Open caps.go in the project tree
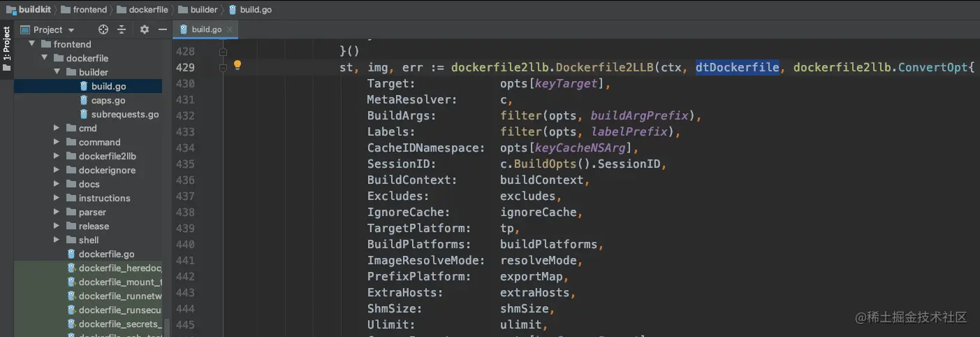The image size is (980, 337). tap(108, 100)
